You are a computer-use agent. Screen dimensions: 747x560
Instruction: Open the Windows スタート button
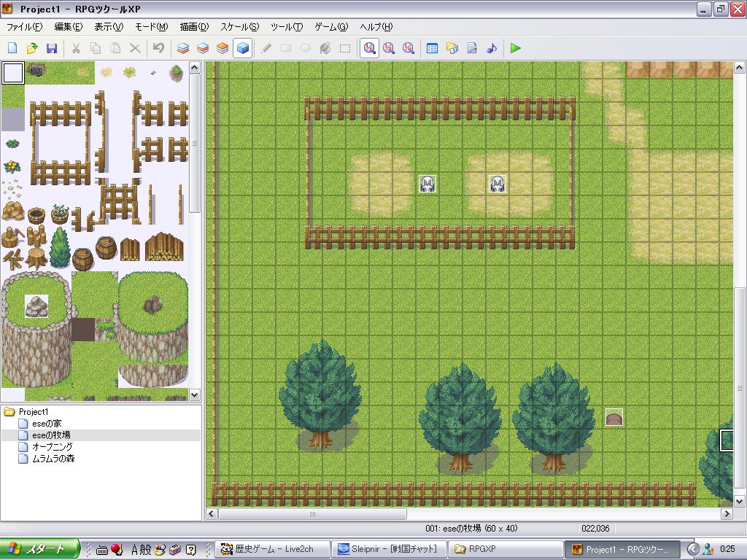click(40, 549)
